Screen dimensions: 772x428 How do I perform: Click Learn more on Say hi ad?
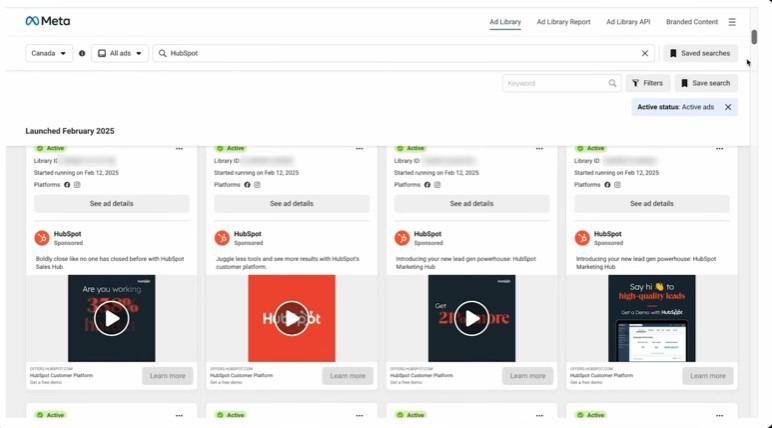(x=708, y=376)
